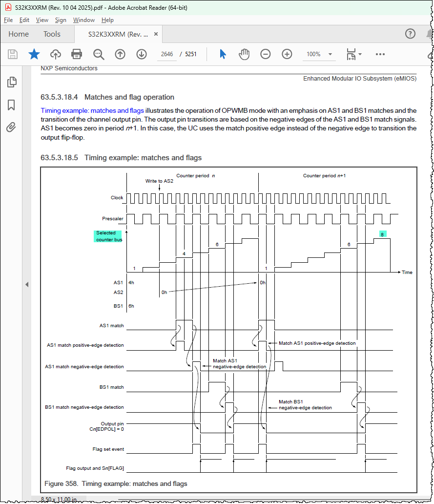The image size is (434, 504).
Task: Upload the file using the cloud icon
Action: click(x=56, y=54)
